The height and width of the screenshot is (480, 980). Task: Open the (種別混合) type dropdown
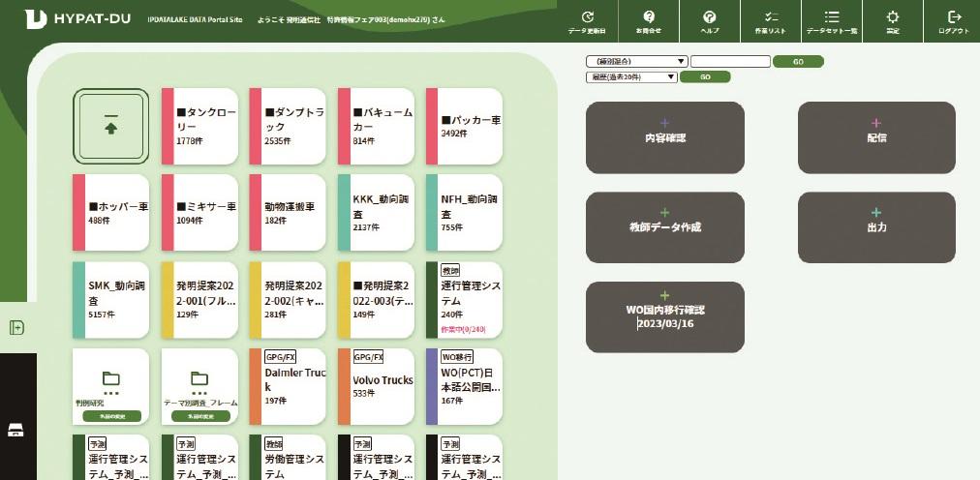click(637, 61)
